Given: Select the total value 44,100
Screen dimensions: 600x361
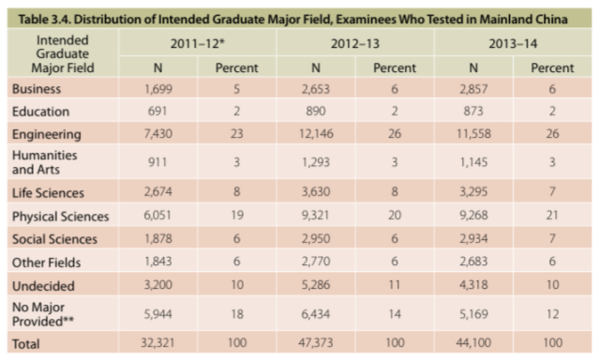Looking at the screenshot, I should point(473,342).
